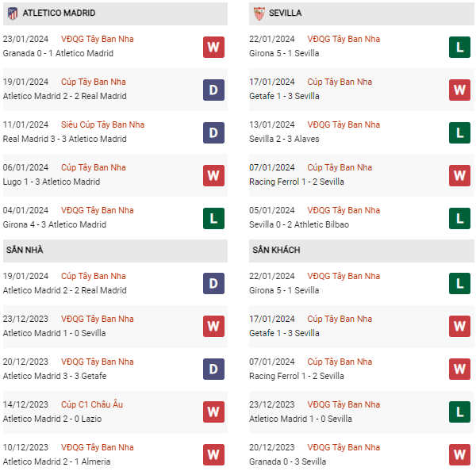Click D badge for Atletico Madrid 3-3 Getafe
Screen dimensions: 476x471
pos(213,369)
